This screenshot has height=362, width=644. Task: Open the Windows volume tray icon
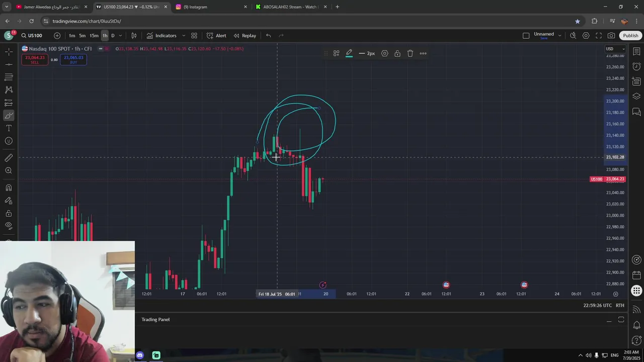(x=588, y=355)
